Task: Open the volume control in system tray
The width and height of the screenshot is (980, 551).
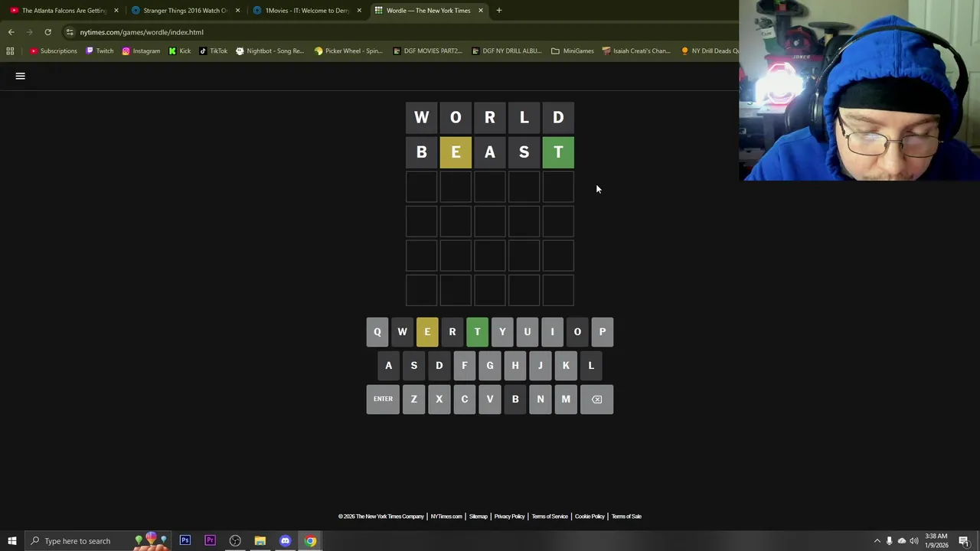Action: pyautogui.click(x=914, y=541)
